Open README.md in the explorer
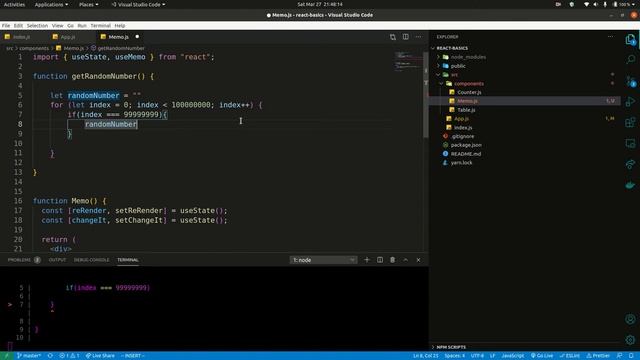 [x=466, y=154]
